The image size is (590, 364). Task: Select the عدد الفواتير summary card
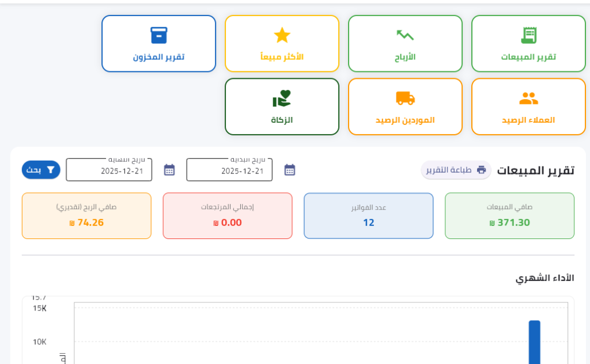(x=368, y=216)
